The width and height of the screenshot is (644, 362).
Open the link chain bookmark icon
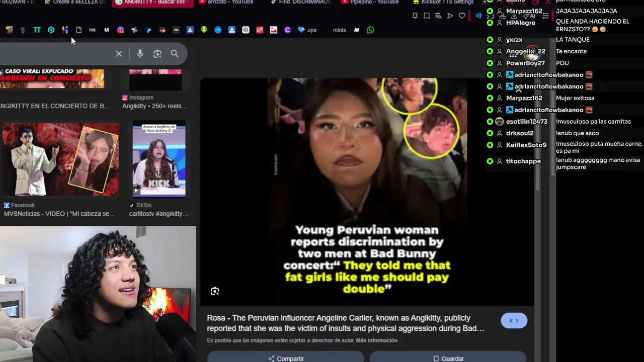click(x=176, y=30)
